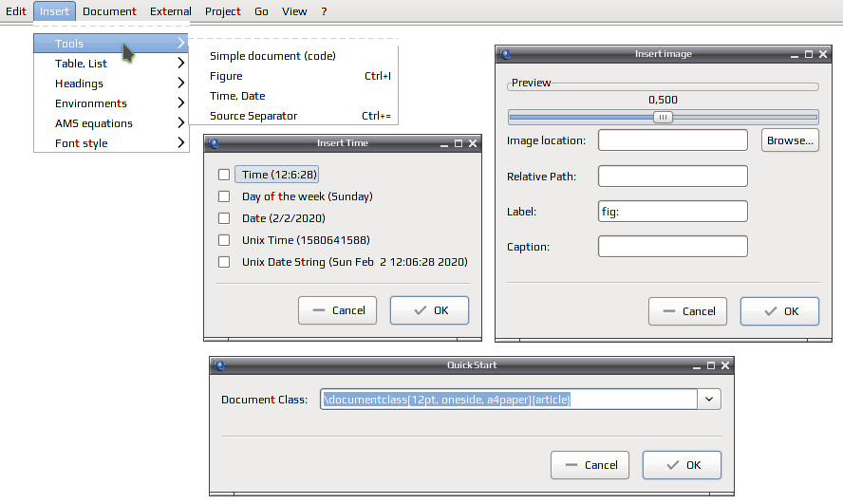
Task: Click the Caption input field
Action: pyautogui.click(x=672, y=247)
